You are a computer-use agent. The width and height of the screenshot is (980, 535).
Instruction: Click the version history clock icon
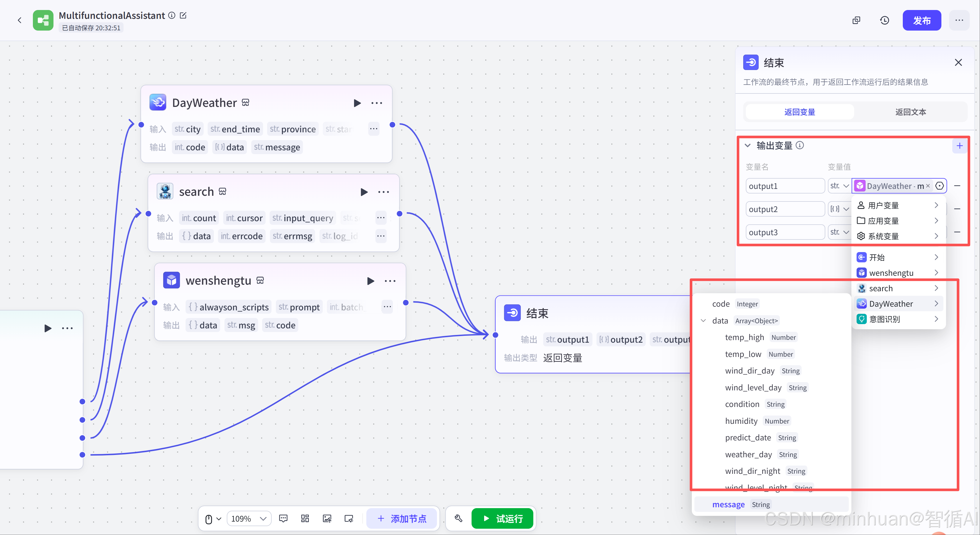pyautogui.click(x=884, y=21)
